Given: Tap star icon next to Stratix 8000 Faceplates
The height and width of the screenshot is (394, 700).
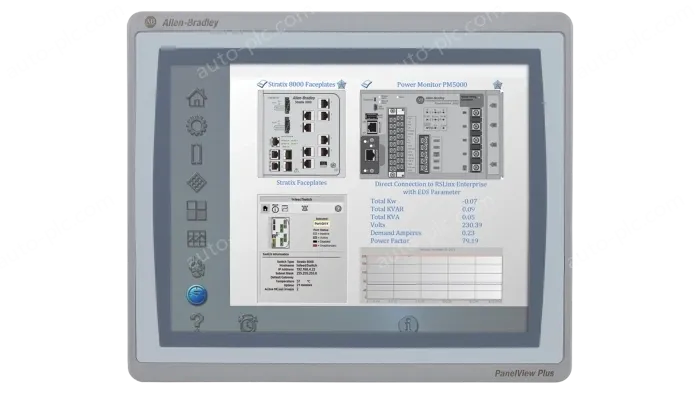Looking at the screenshot, I should point(342,84).
